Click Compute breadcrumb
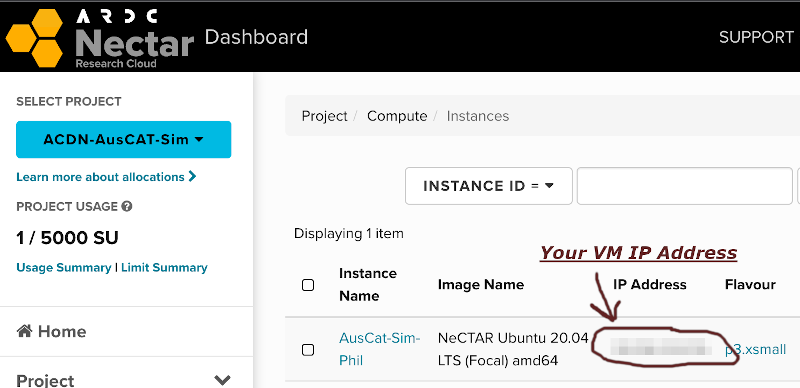The height and width of the screenshot is (388, 800). point(397,116)
